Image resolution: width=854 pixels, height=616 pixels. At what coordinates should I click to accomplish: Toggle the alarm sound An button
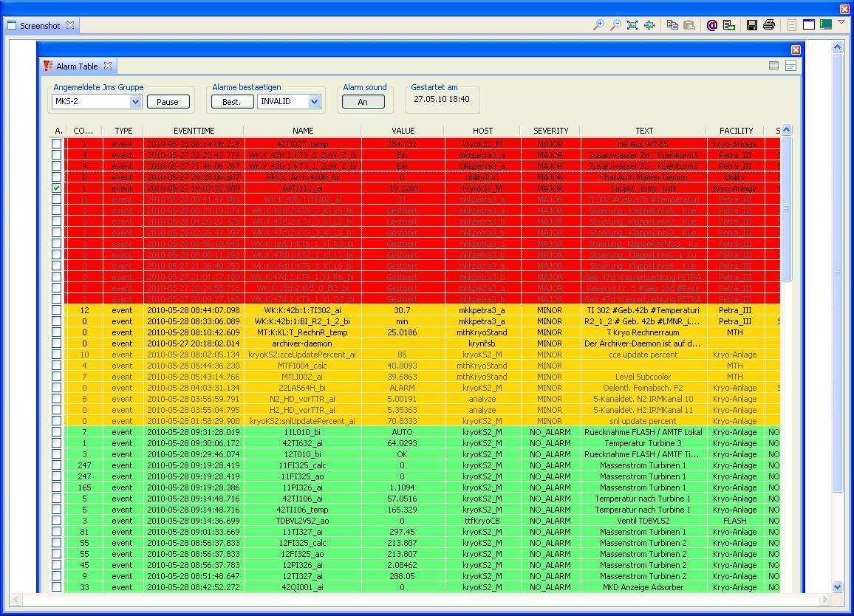[363, 102]
